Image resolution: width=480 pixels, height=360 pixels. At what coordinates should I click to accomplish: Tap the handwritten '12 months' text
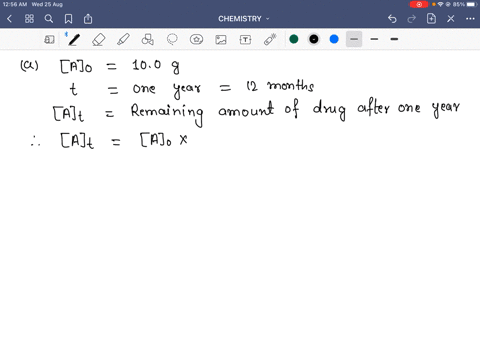tap(280, 86)
